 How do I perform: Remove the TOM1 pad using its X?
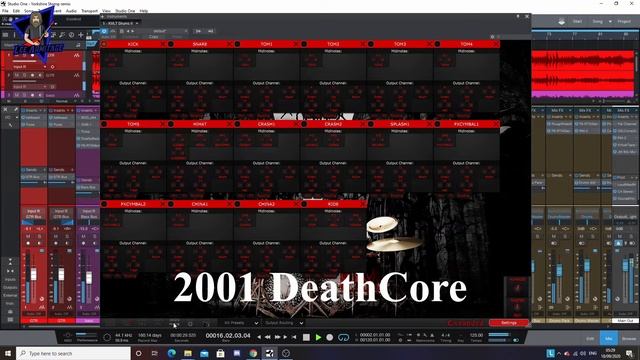click(x=296, y=44)
